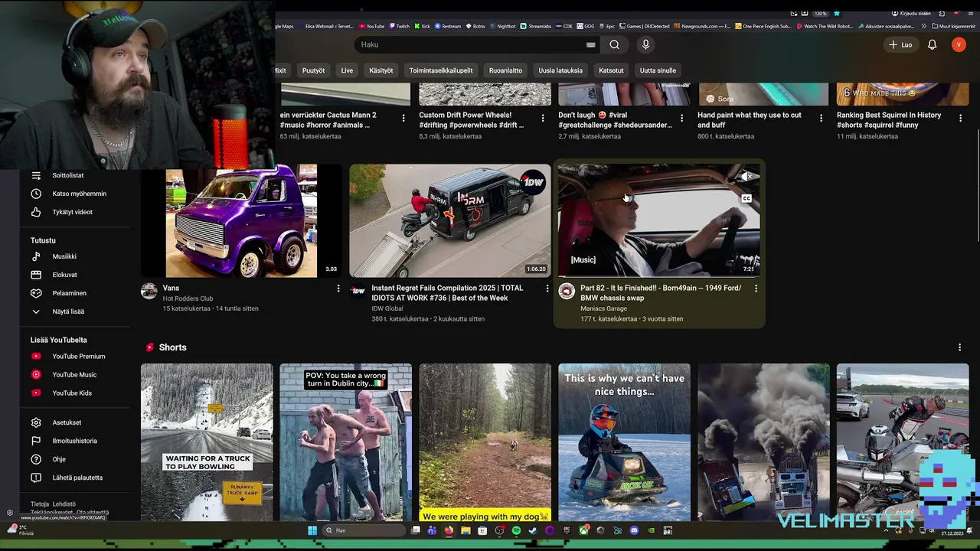
Task: Click the Windows Start button
Action: (312, 530)
